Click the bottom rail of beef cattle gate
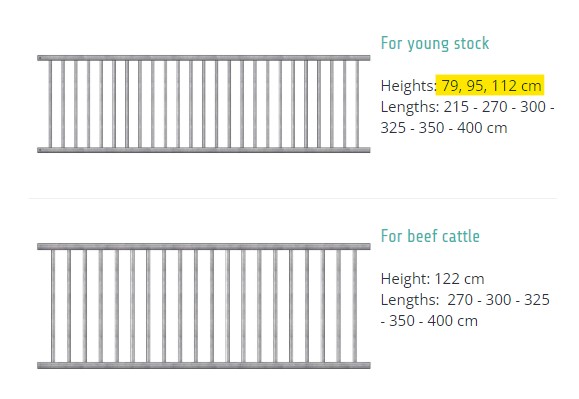 (203, 365)
